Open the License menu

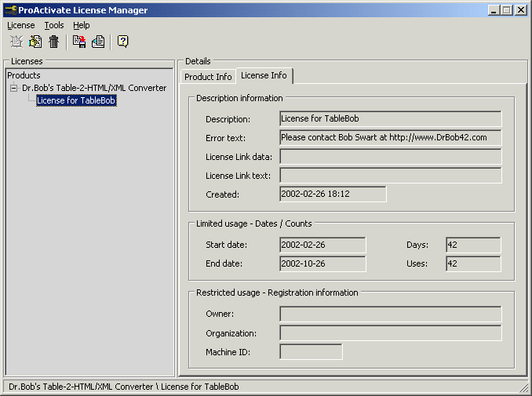point(20,25)
